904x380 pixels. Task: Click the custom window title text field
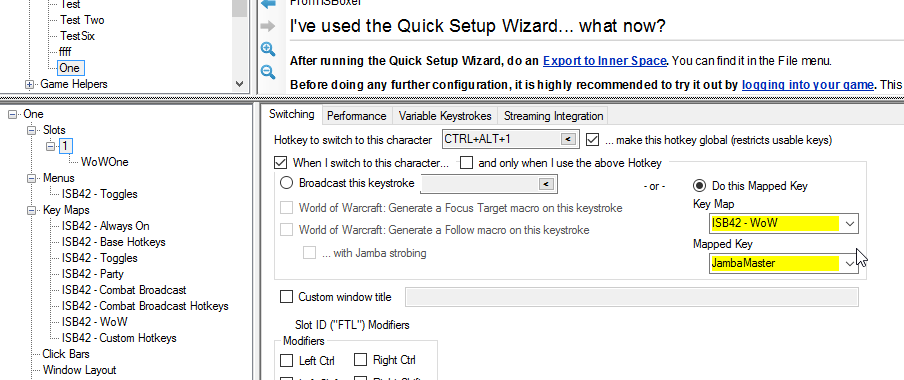tap(632, 297)
